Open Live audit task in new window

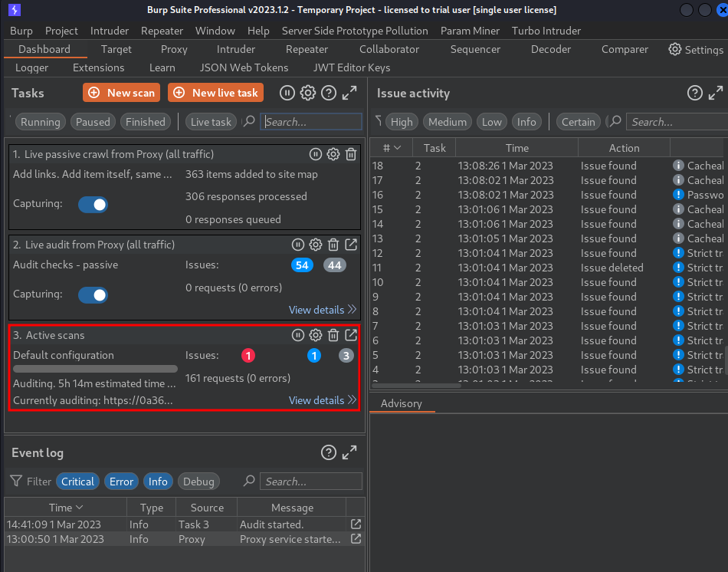[x=351, y=245]
